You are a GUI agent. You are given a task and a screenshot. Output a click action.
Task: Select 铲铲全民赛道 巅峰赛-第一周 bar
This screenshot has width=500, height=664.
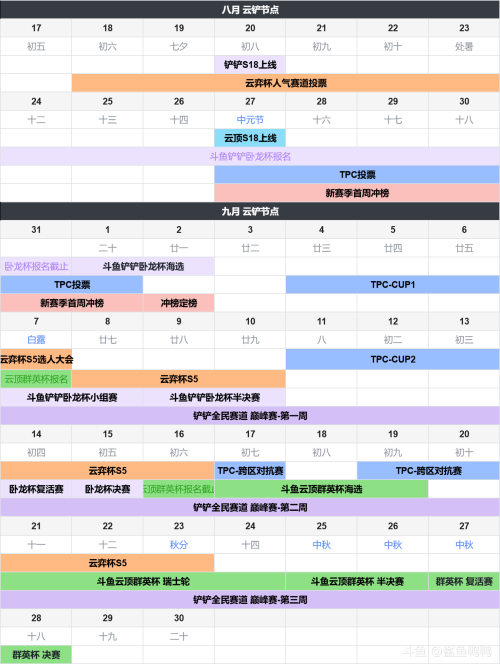pos(250,416)
